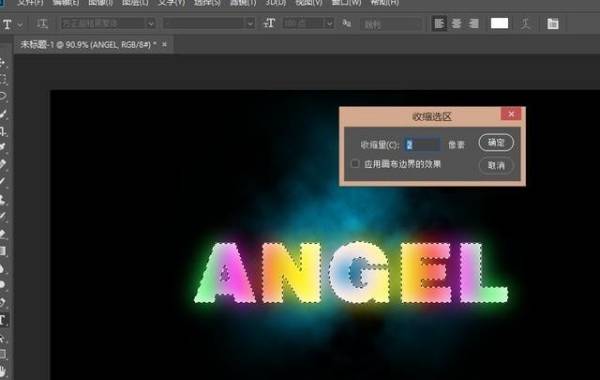
Task: Align text right
Action: coord(474,24)
